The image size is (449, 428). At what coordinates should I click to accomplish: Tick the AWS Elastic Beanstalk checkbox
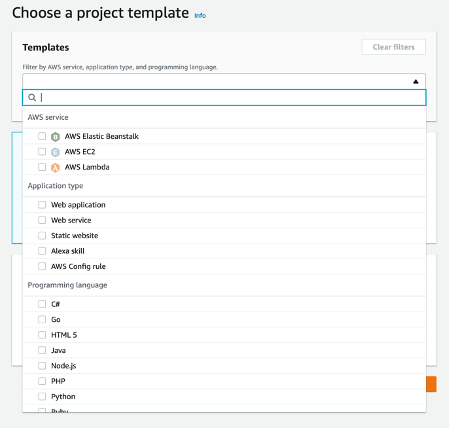pos(42,136)
